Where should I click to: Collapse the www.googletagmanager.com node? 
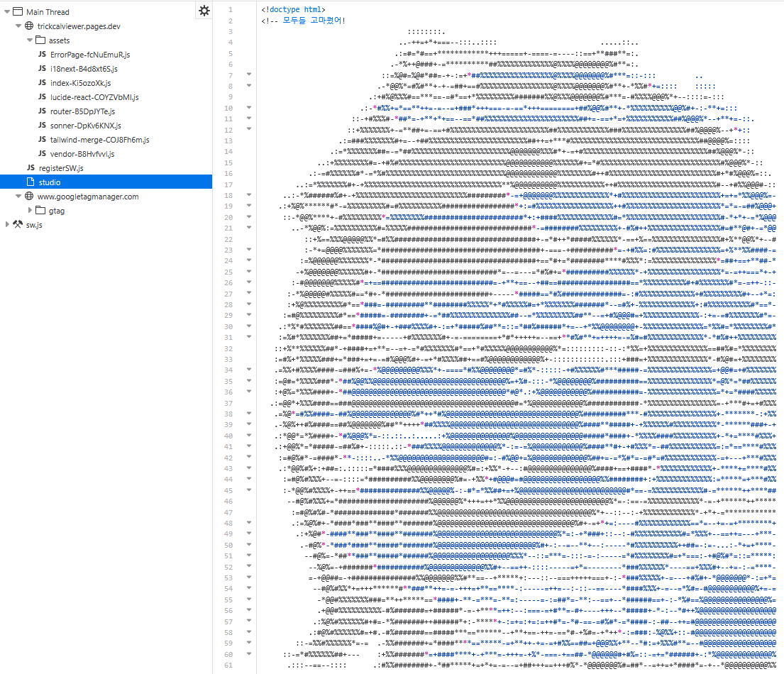click(18, 197)
